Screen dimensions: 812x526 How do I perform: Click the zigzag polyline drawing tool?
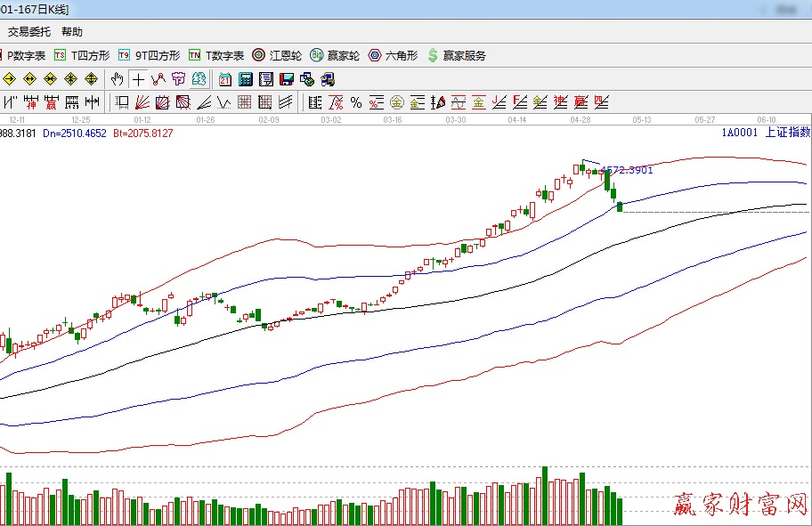tap(158, 79)
